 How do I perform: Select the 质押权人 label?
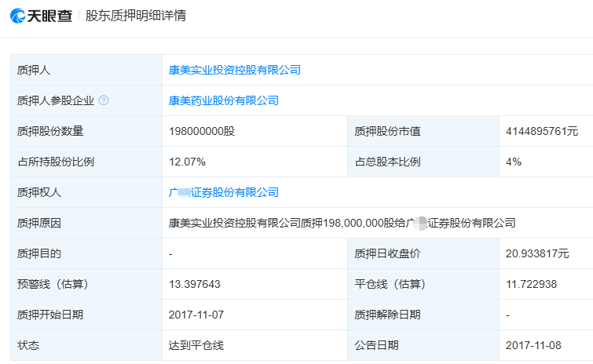(39, 192)
